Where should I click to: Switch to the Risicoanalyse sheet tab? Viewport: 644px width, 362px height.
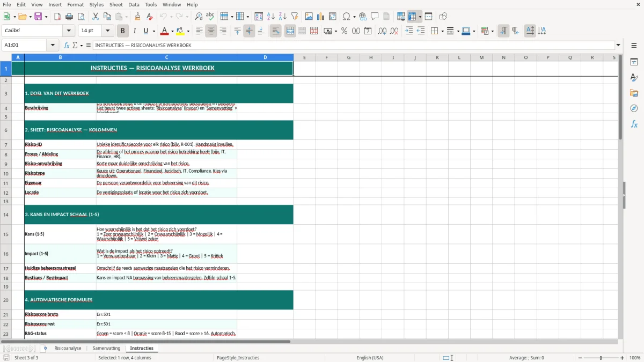point(68,349)
